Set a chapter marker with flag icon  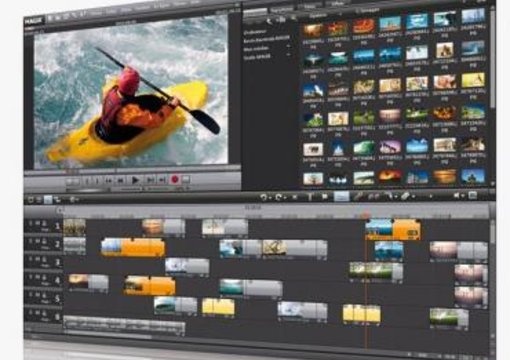[325, 197]
